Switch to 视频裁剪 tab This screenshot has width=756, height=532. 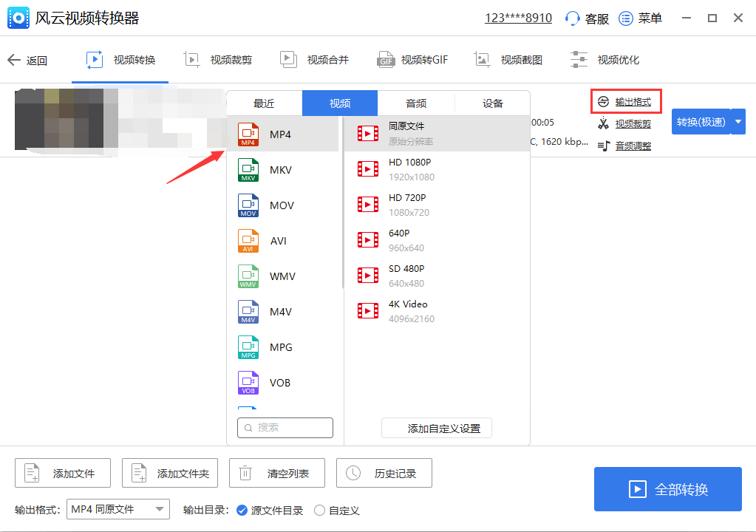[x=217, y=60]
